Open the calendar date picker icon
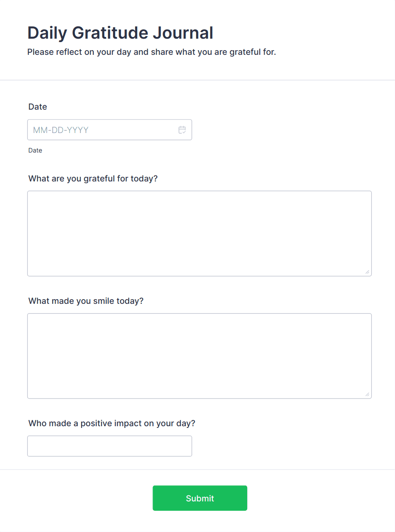Screen dimensions: 395x532 (x=182, y=130)
